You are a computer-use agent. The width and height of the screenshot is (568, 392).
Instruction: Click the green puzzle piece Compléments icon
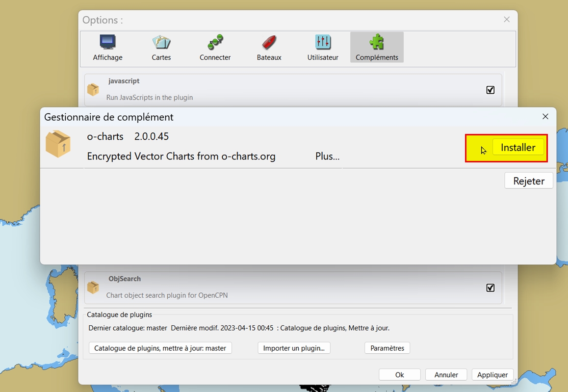pyautogui.click(x=377, y=42)
